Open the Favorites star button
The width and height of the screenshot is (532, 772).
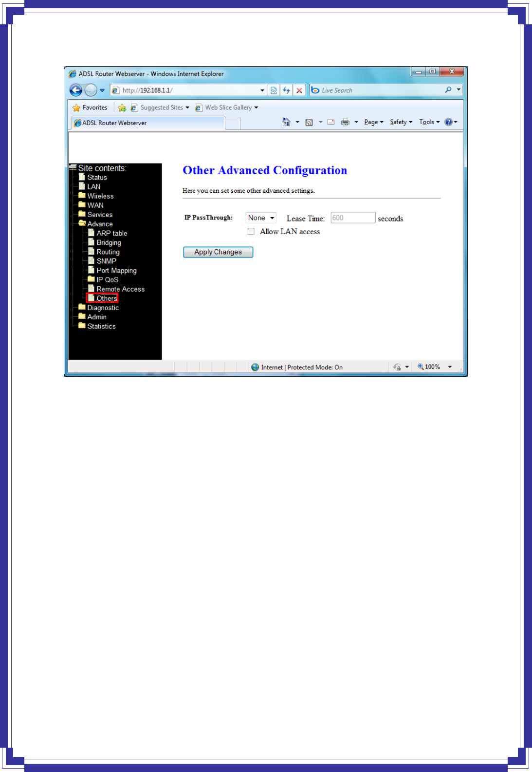[90, 108]
